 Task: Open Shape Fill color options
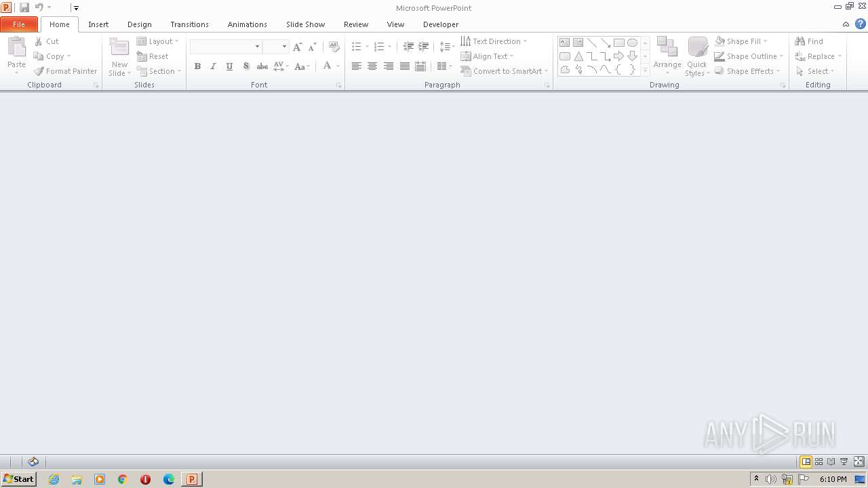[x=741, y=41]
